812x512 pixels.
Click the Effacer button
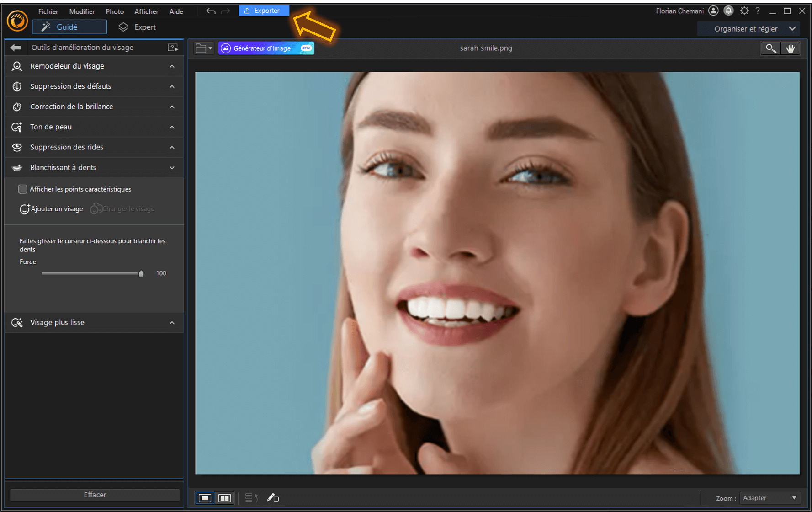[x=95, y=495]
